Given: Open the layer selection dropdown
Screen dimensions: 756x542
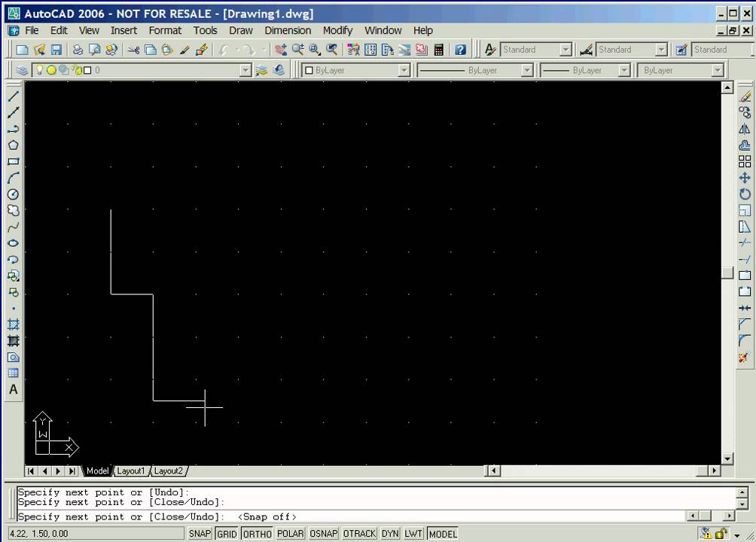Looking at the screenshot, I should click(x=245, y=71).
